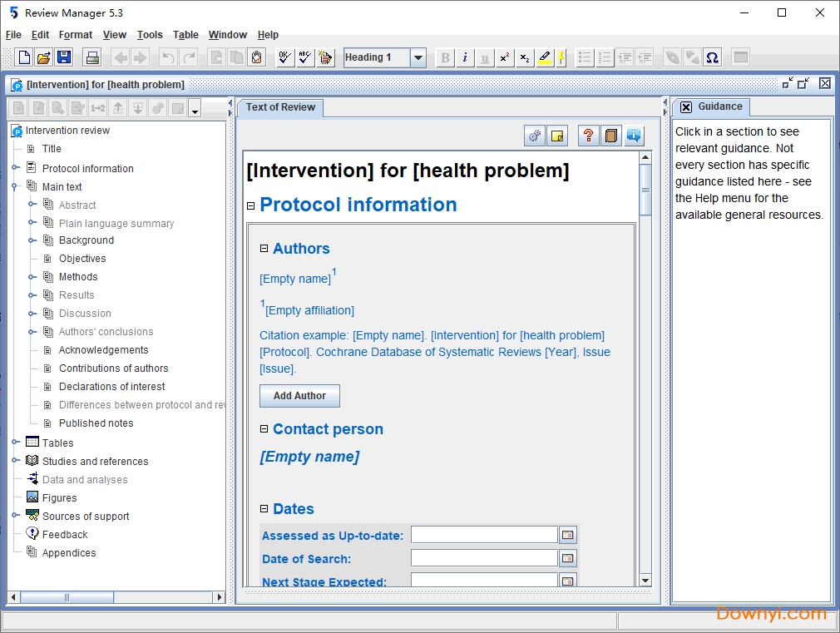Click the Print icon in toolbar

pyautogui.click(x=92, y=57)
